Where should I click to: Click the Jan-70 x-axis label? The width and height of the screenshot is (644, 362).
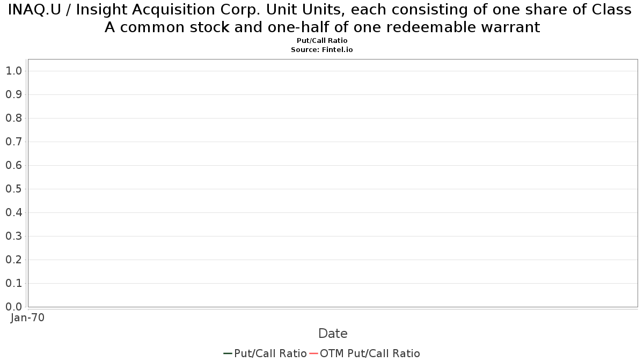28,317
